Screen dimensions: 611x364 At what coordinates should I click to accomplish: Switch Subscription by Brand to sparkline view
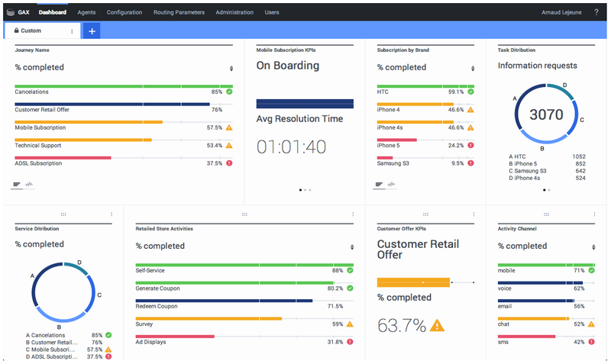tap(392, 184)
